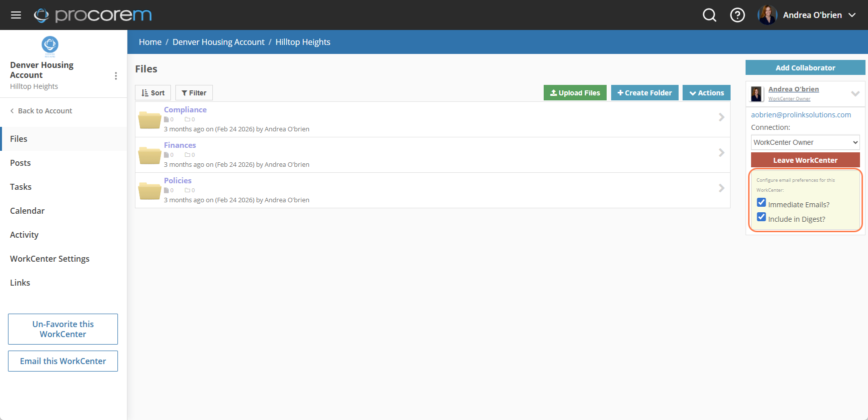Click Un-Favorite this WorkCenter button
The width and height of the screenshot is (868, 420).
pos(63,329)
